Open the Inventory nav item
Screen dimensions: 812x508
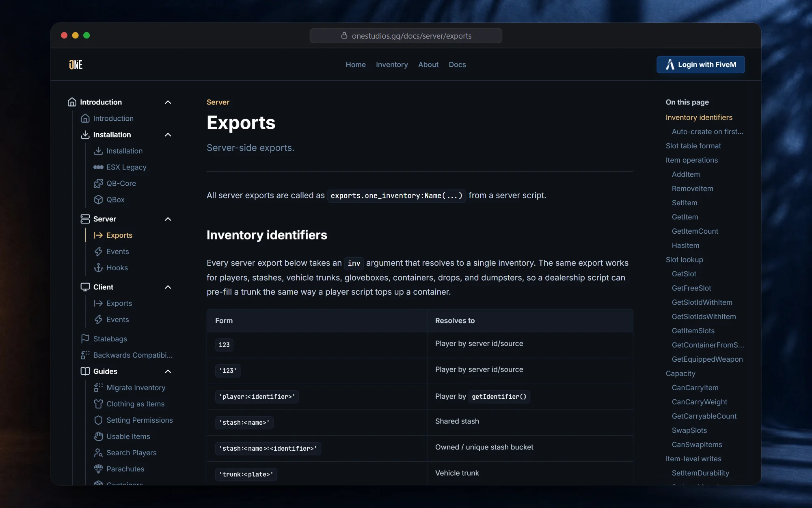point(392,65)
